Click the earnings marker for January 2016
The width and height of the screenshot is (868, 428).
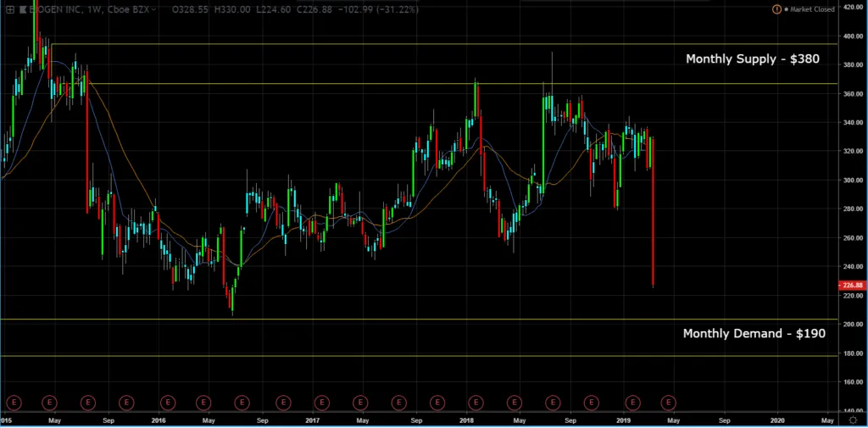tap(168, 402)
